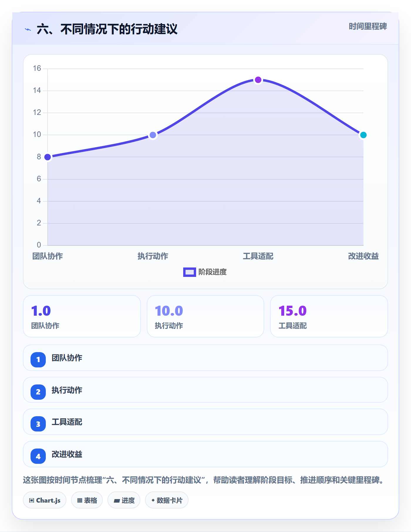The width and height of the screenshot is (411, 532).
Task: Select the 团队协作 list row text
Action: click(67, 358)
